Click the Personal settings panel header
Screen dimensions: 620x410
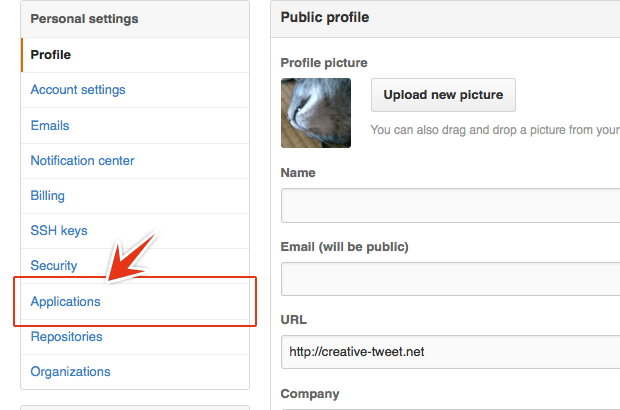click(x=85, y=19)
